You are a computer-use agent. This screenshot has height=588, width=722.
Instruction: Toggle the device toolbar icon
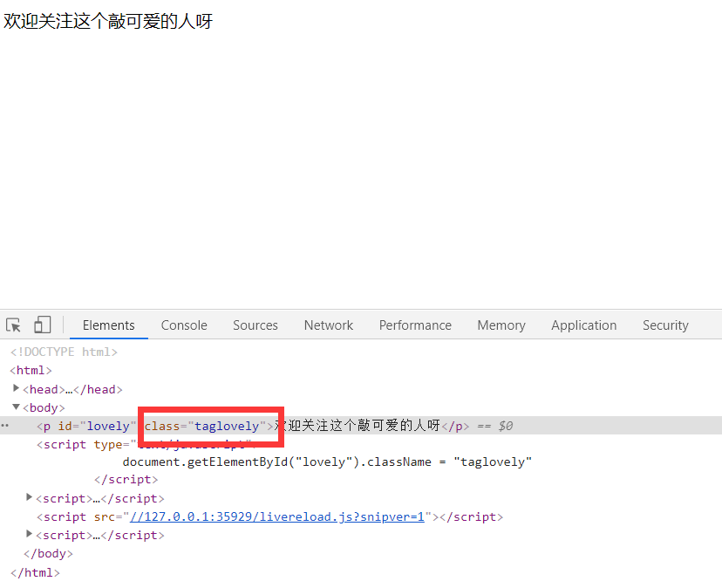click(x=43, y=325)
